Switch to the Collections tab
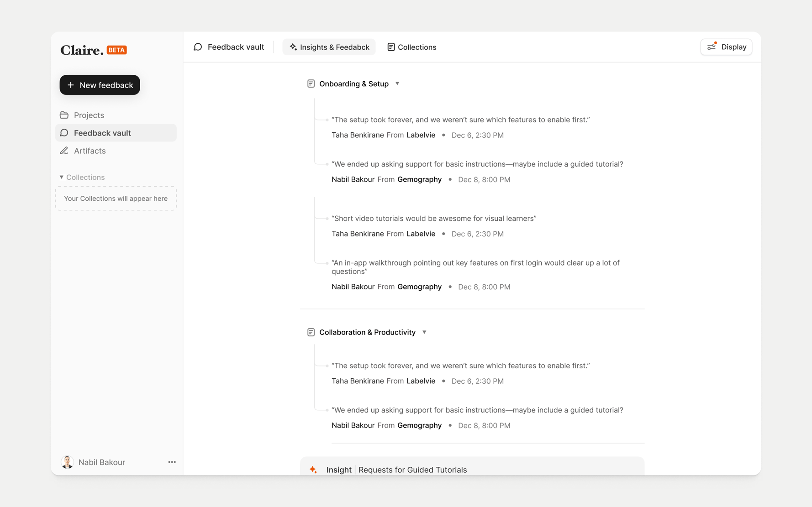 pos(411,47)
